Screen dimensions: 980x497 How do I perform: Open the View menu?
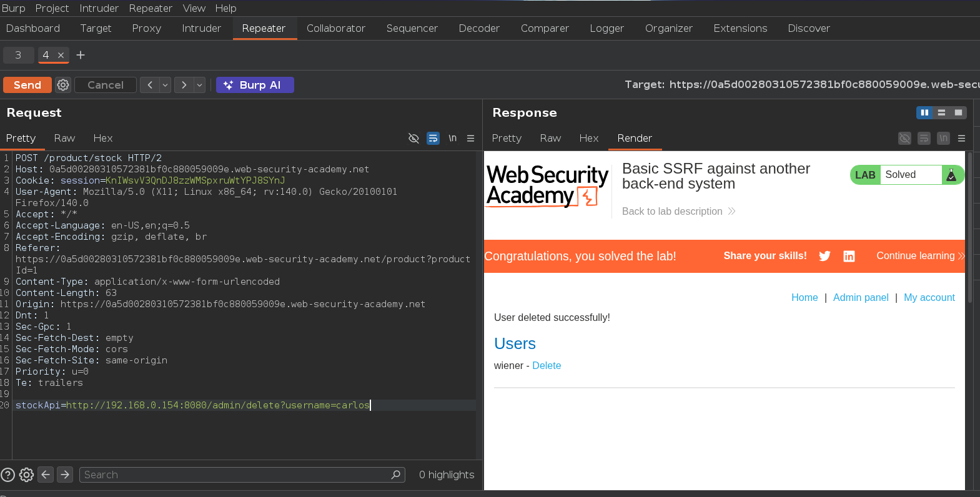click(194, 8)
